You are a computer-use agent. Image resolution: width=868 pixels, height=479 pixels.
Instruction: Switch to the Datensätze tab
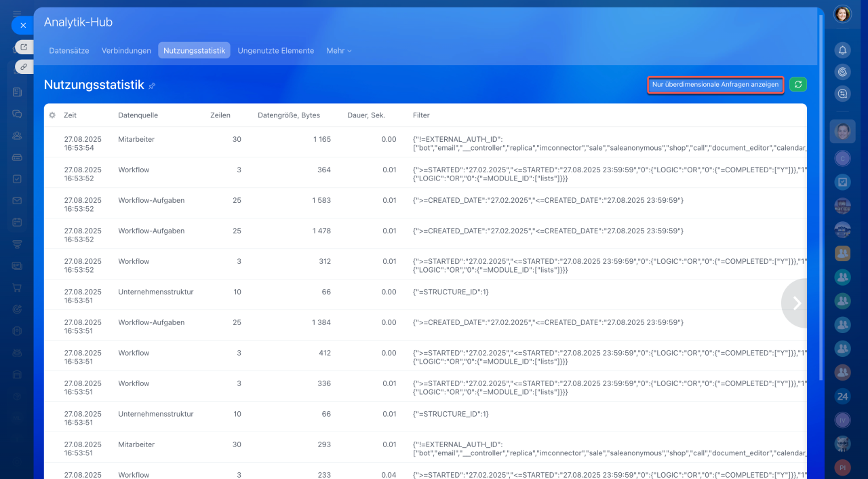tap(69, 51)
